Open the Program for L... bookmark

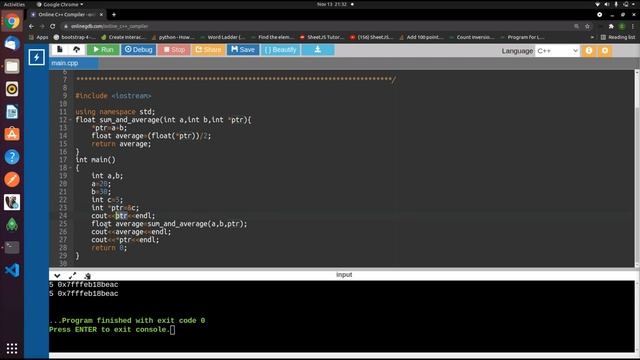coord(522,37)
